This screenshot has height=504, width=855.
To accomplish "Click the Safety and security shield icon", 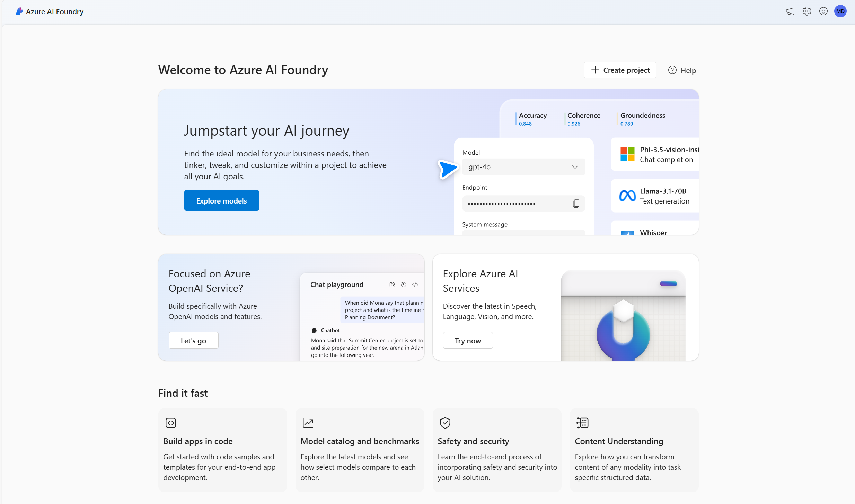I will tap(445, 423).
